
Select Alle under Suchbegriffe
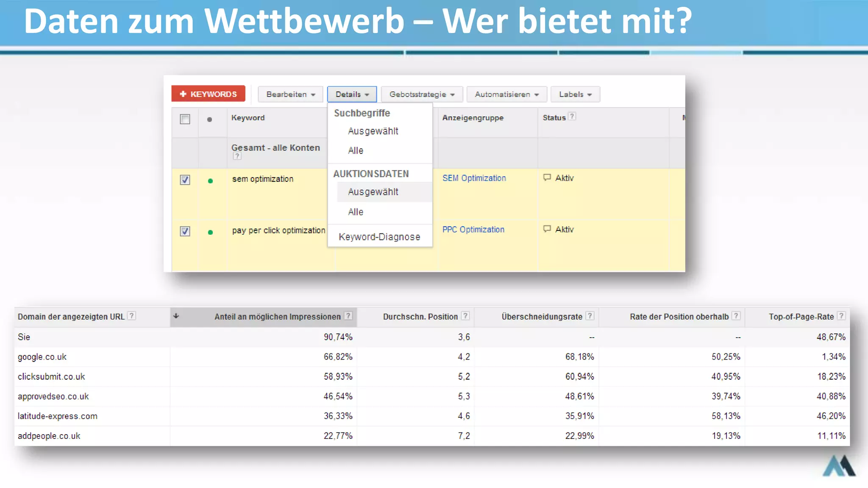click(x=356, y=151)
